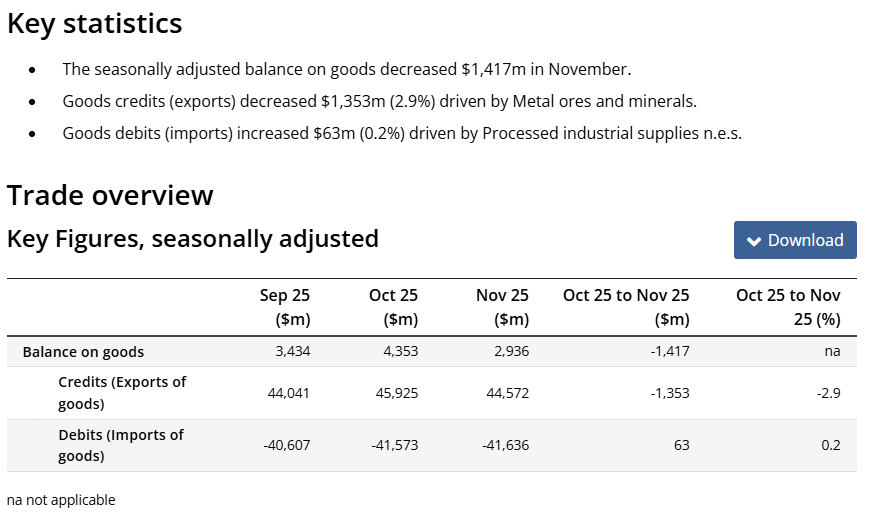870x519 pixels.
Task: Click the -40,607 debits value for Sep 25
Action: click(287, 445)
